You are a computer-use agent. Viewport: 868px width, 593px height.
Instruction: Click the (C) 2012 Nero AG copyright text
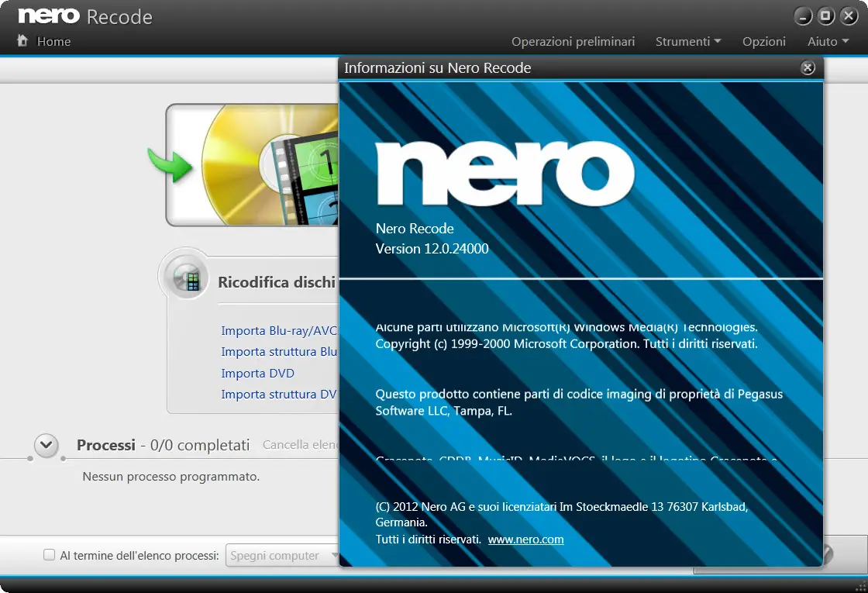point(562,515)
